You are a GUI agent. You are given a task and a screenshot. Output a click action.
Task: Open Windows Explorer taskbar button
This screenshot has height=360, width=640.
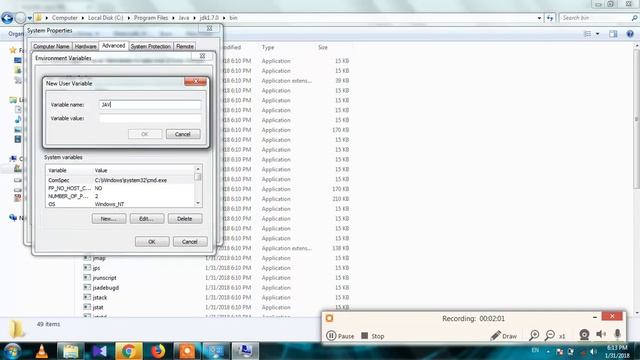tap(71, 351)
